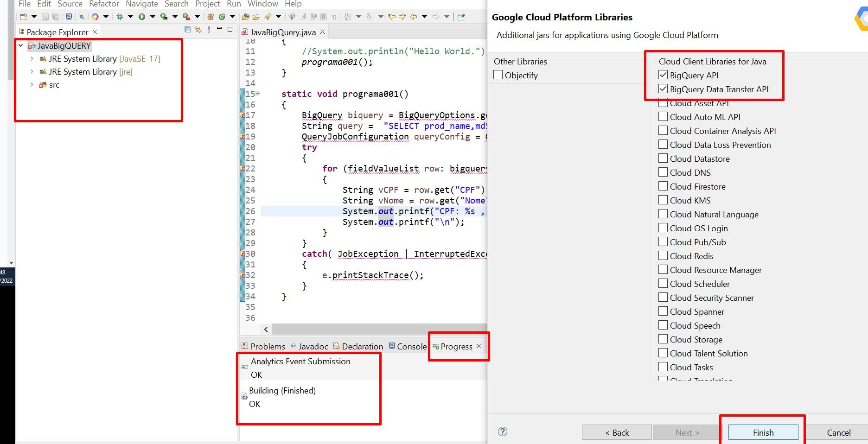868x444 pixels.
Task: Switch to the Javadoc tab
Action: (x=309, y=346)
